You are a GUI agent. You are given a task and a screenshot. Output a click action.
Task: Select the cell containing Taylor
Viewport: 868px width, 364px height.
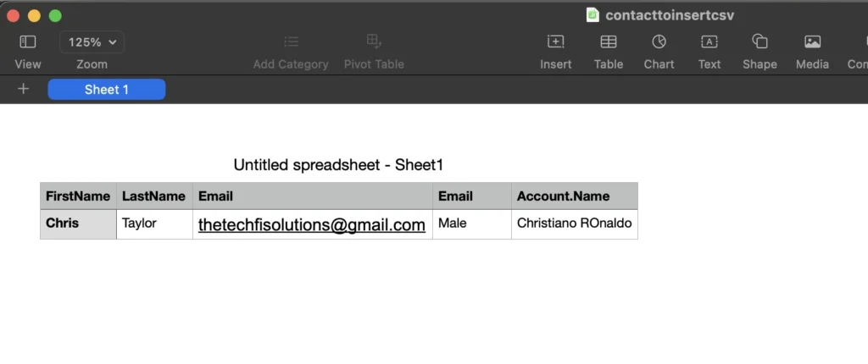tap(154, 224)
